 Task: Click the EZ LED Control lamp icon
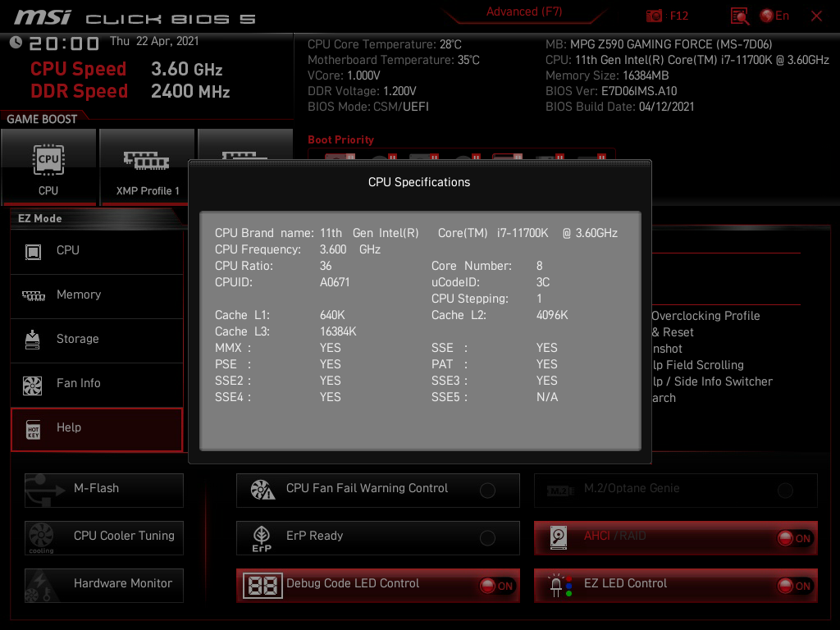561,586
